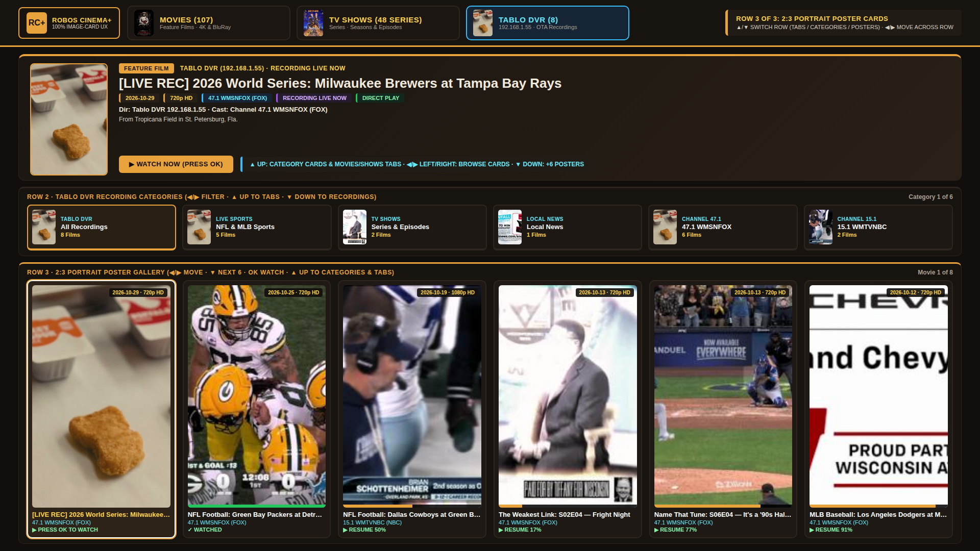Open the Local News category card
This screenshot has width=980, height=551.
click(568, 228)
